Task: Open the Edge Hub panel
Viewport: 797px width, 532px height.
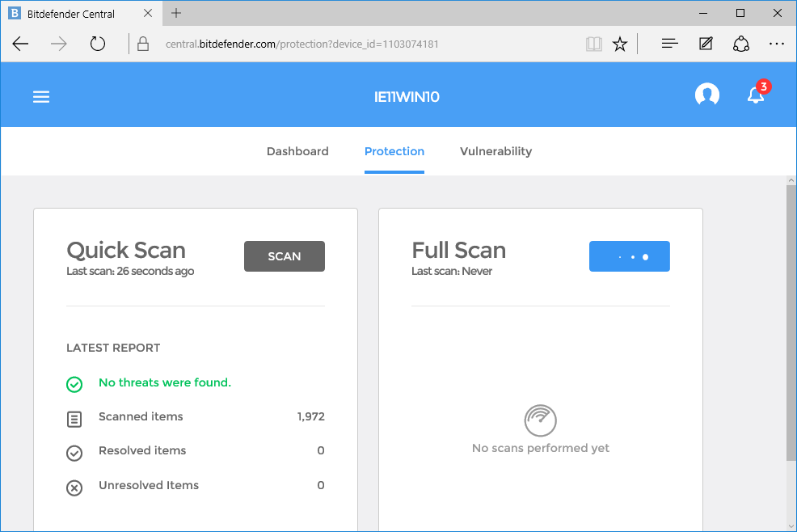Action: pos(670,44)
